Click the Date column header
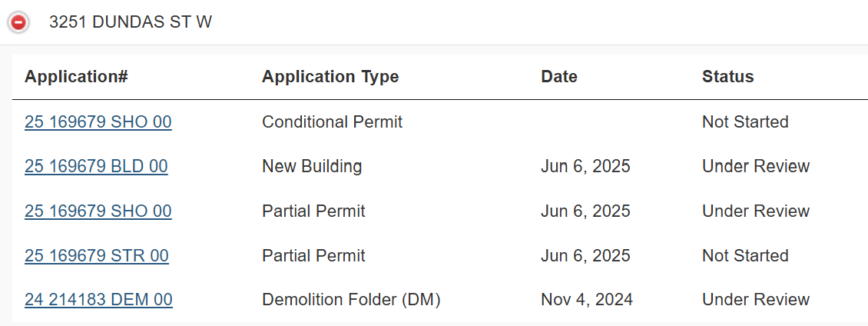Screen dimensions: 868x326 pyautogui.click(x=559, y=77)
